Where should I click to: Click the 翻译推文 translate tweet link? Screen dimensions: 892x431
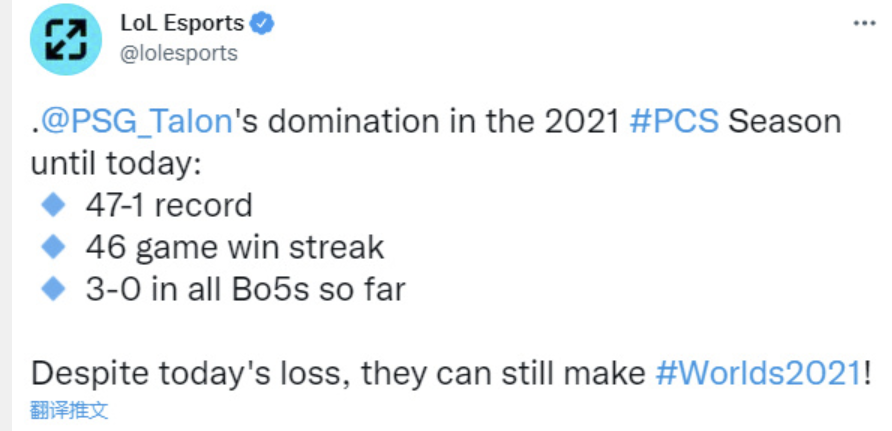[69, 410]
